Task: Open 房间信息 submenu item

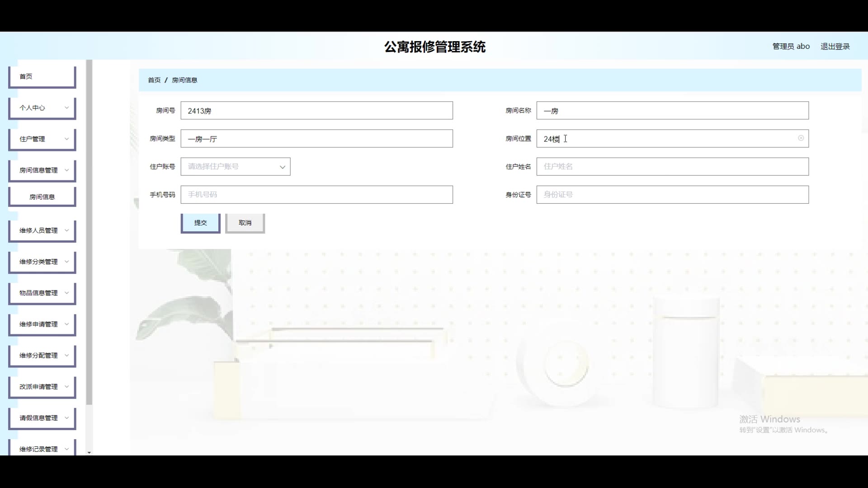Action: 42,197
